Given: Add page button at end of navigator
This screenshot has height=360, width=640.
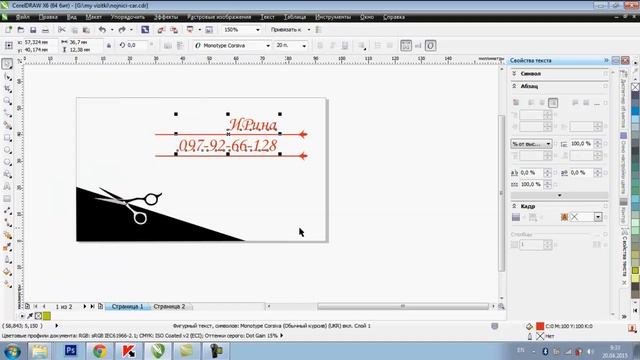Looking at the screenshot, I should [100, 307].
